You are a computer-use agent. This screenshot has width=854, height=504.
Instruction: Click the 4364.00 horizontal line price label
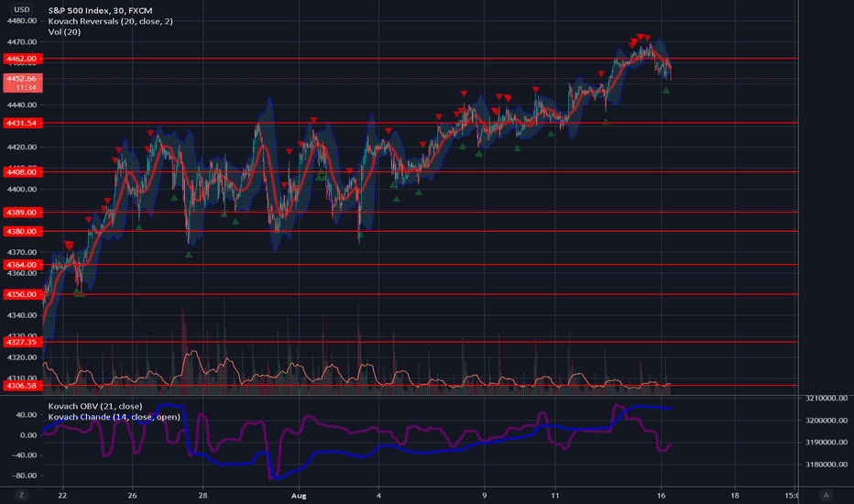point(22,265)
